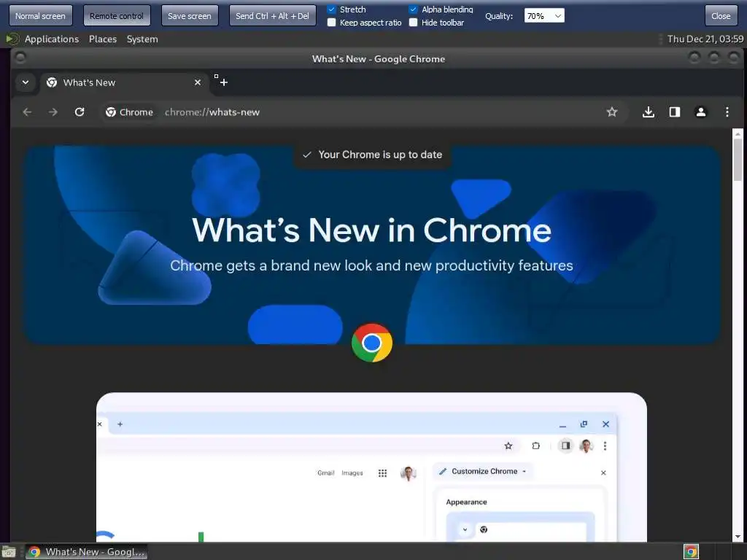
Task: Open the side panel icon
Action: point(675,112)
